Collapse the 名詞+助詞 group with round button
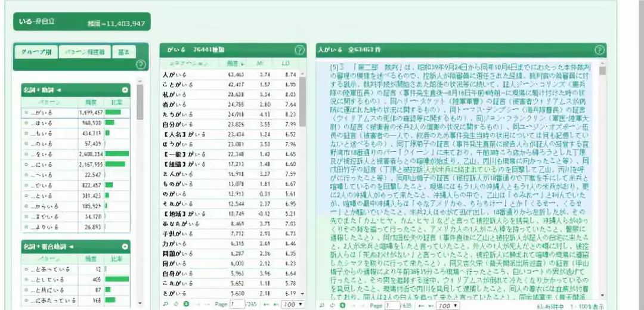The height and width of the screenshot is (310, 644). click(125, 90)
